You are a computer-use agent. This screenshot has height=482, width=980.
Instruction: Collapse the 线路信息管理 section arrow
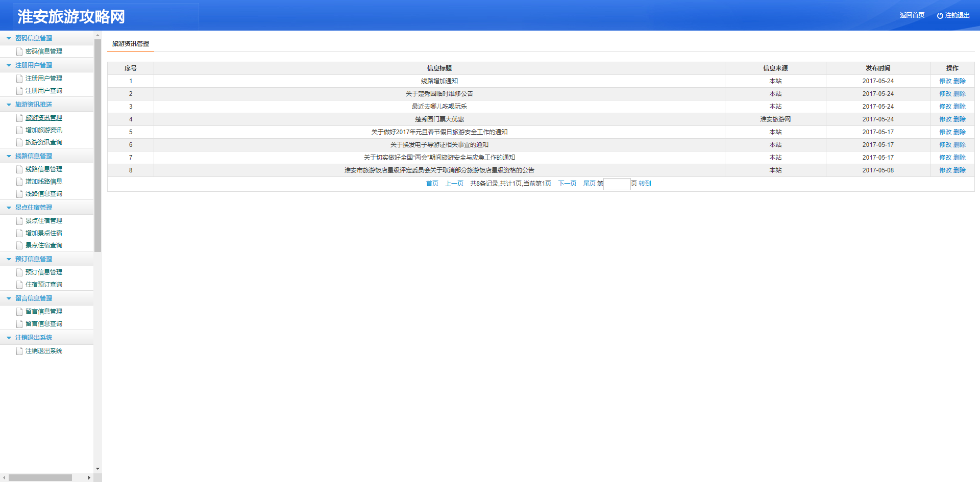coord(9,156)
